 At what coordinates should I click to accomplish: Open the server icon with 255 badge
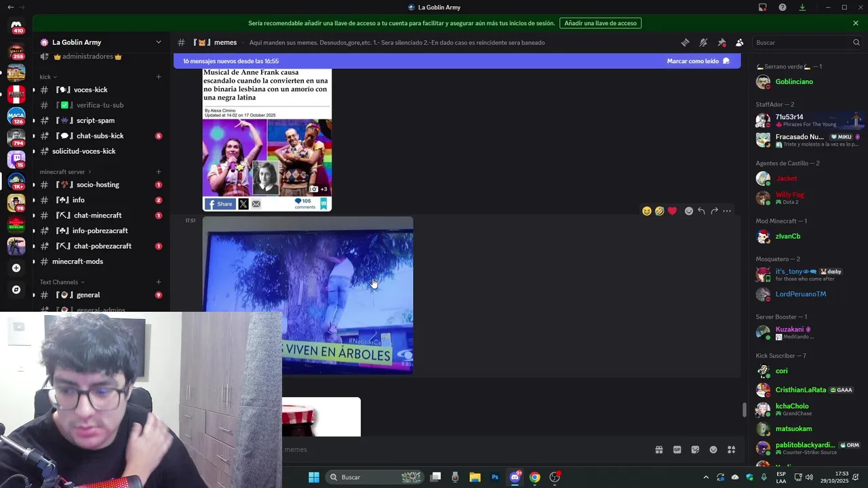16,52
